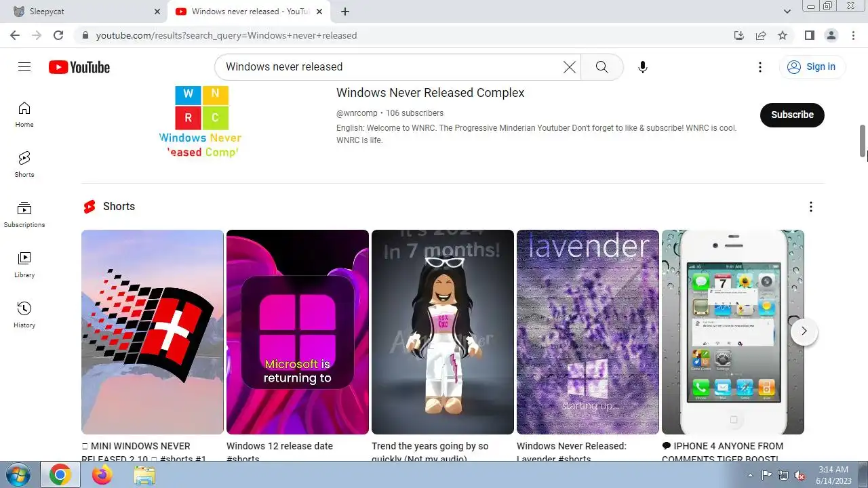Open title Windows 12 release date #shorts

279,451
